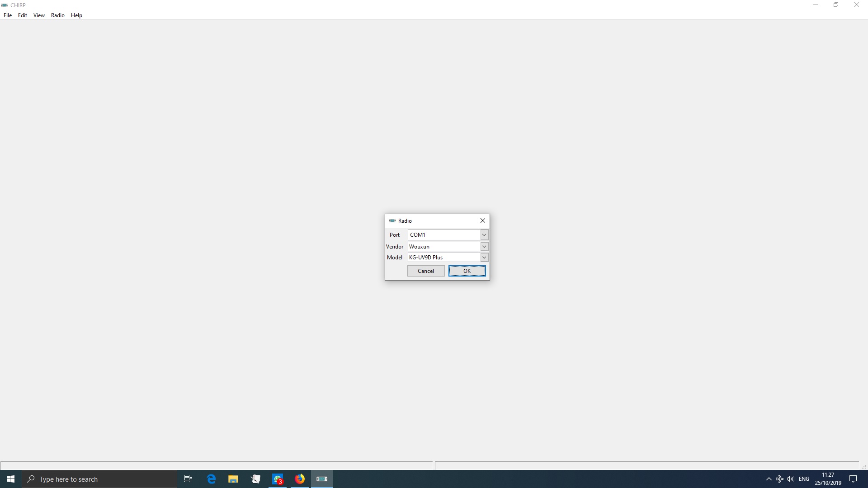Click the ENG language indicator
Image resolution: width=868 pixels, height=488 pixels.
804,479
